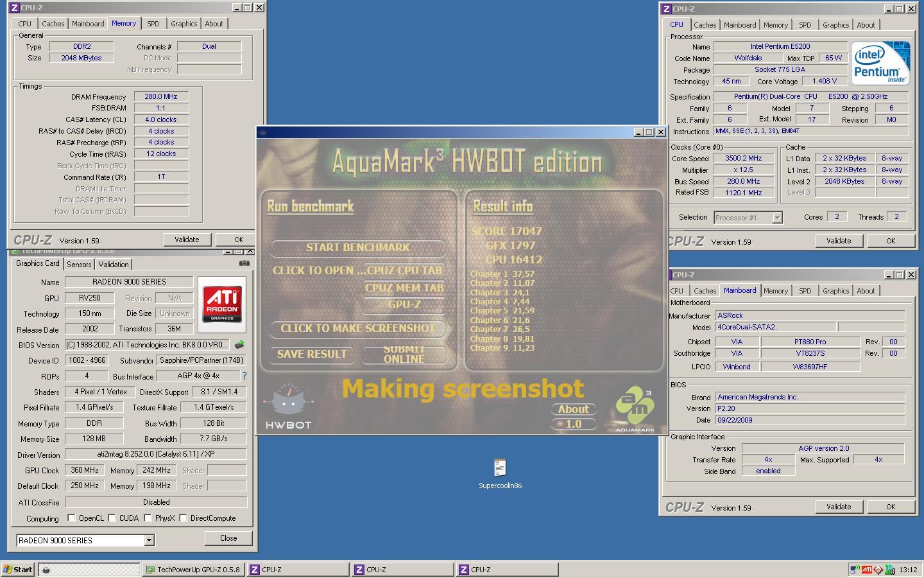This screenshot has height=578, width=924.
Task: Click the SCORE 17047 result text
Action: click(507, 231)
